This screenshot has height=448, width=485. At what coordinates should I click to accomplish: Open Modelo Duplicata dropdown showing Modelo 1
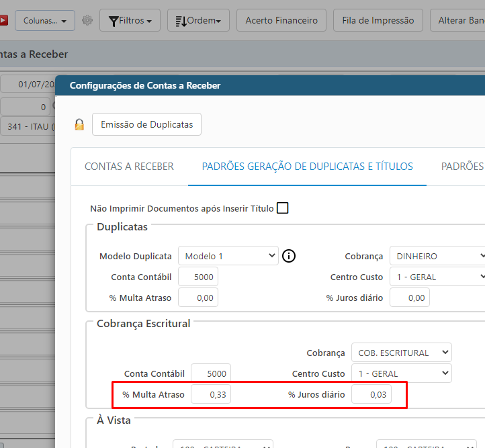228,256
